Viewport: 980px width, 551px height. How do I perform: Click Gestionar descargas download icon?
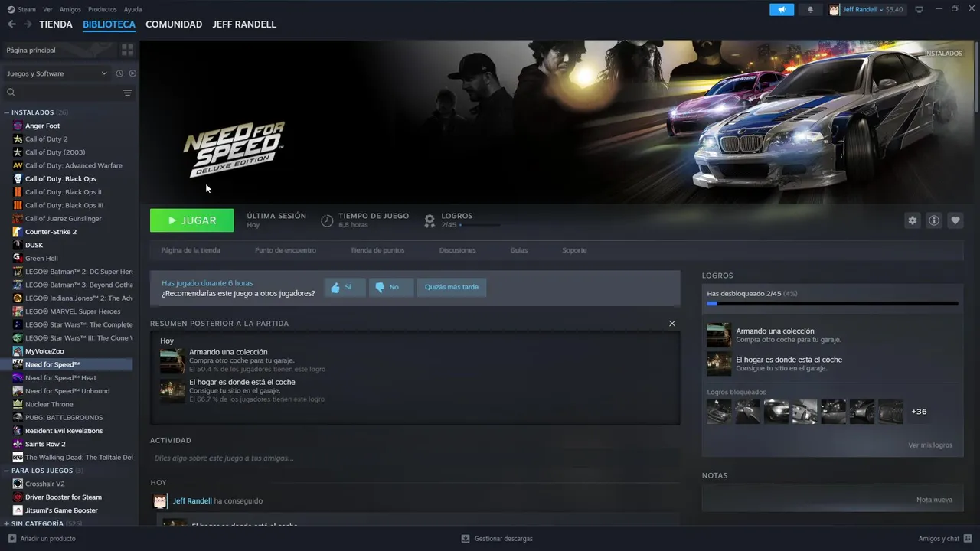pos(465,539)
